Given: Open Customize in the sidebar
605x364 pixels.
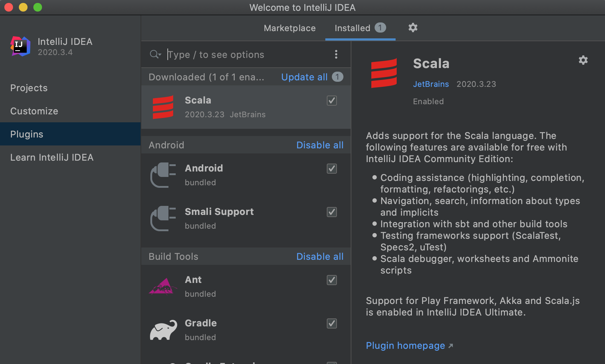Looking at the screenshot, I should pyautogui.click(x=70, y=111).
